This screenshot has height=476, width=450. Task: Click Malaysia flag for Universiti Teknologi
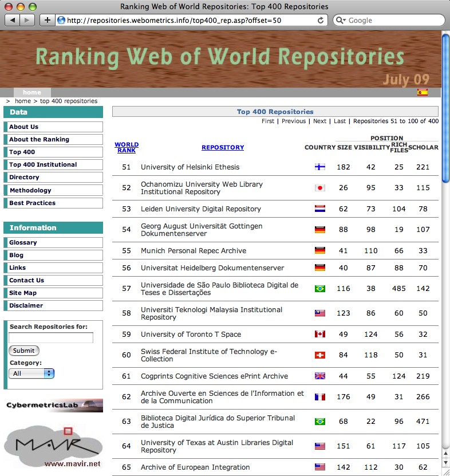pyautogui.click(x=320, y=313)
